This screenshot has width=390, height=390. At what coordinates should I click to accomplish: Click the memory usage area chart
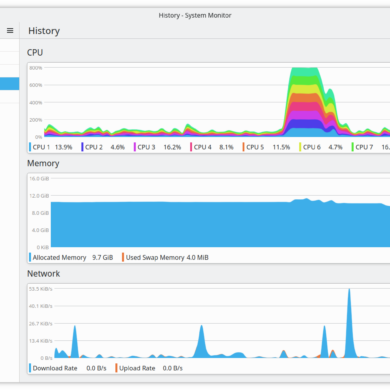click(x=220, y=224)
